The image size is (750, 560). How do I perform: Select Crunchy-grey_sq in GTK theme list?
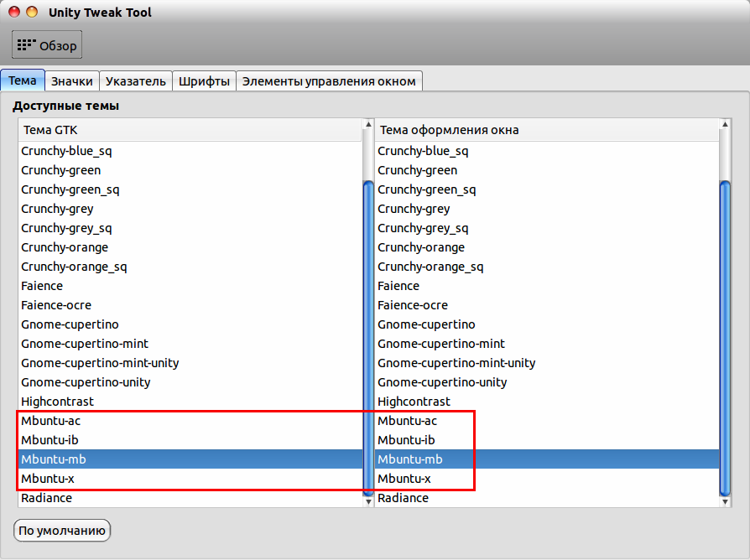tap(190, 228)
